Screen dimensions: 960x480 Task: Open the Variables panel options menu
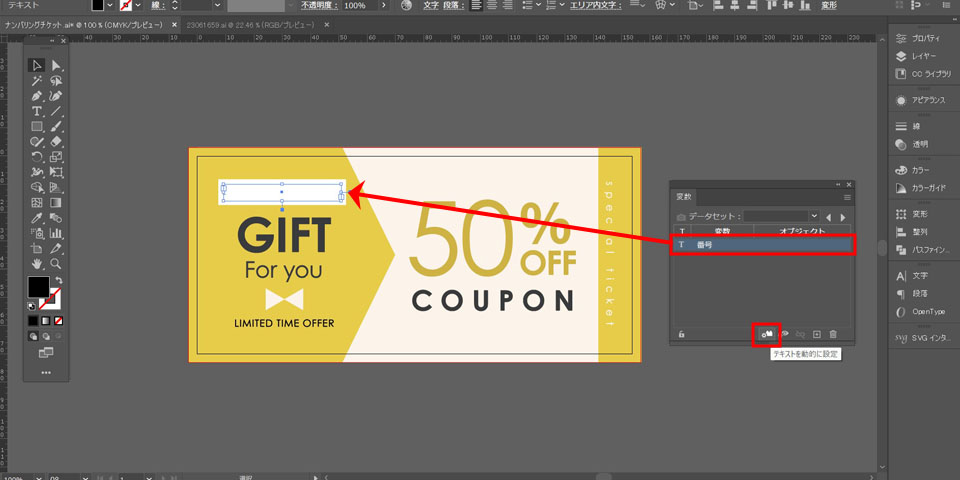click(847, 197)
